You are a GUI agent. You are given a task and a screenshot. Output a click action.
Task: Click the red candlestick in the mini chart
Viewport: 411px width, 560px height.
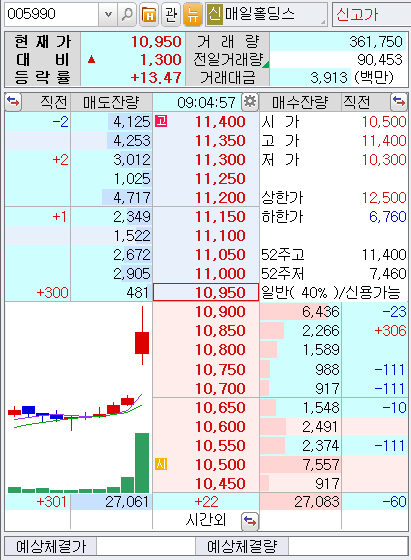tap(142, 342)
